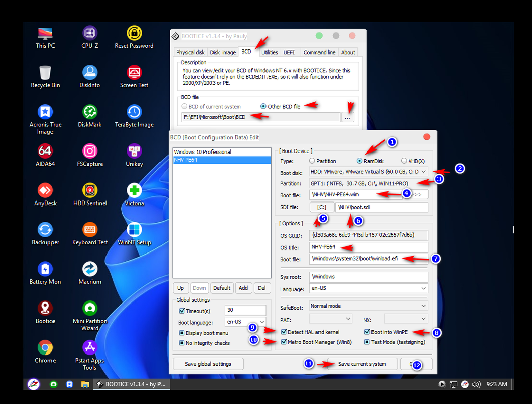Screen dimensions: 532x404
Task: Open Chrome desktop icon
Action: 45,352
